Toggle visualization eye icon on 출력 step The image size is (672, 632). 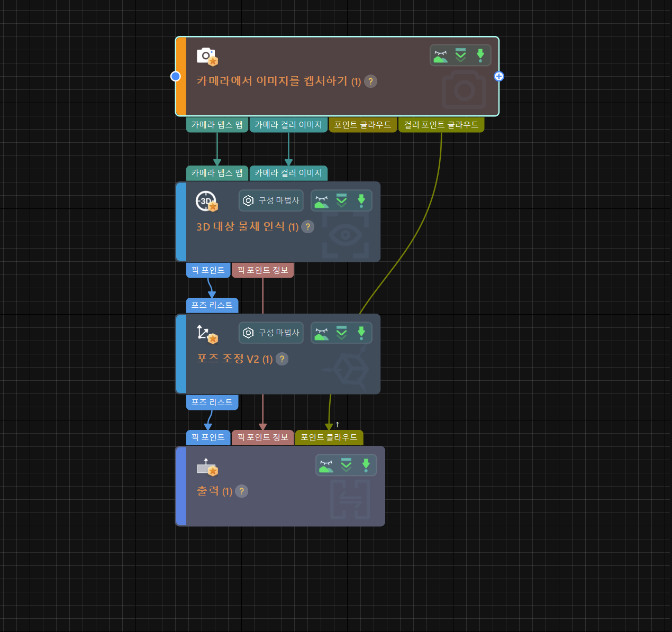click(326, 465)
